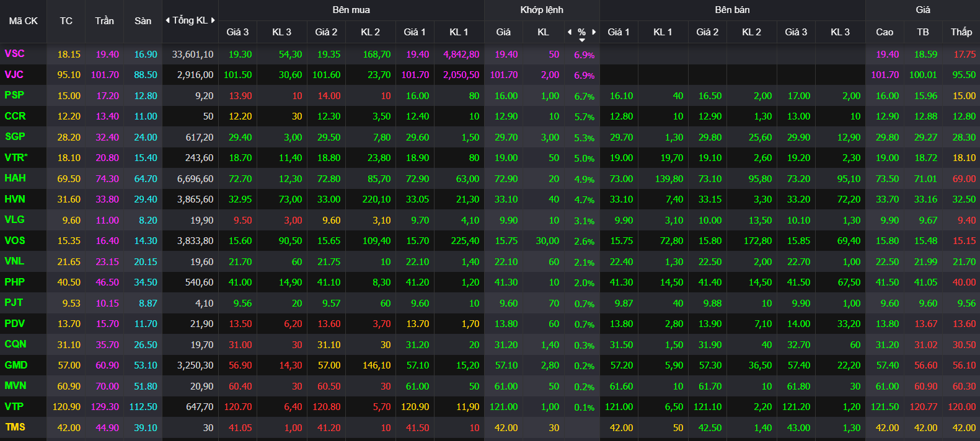Click VTP ceiling price 129.30
Viewport: 980px width, 441px height.
coord(105,407)
